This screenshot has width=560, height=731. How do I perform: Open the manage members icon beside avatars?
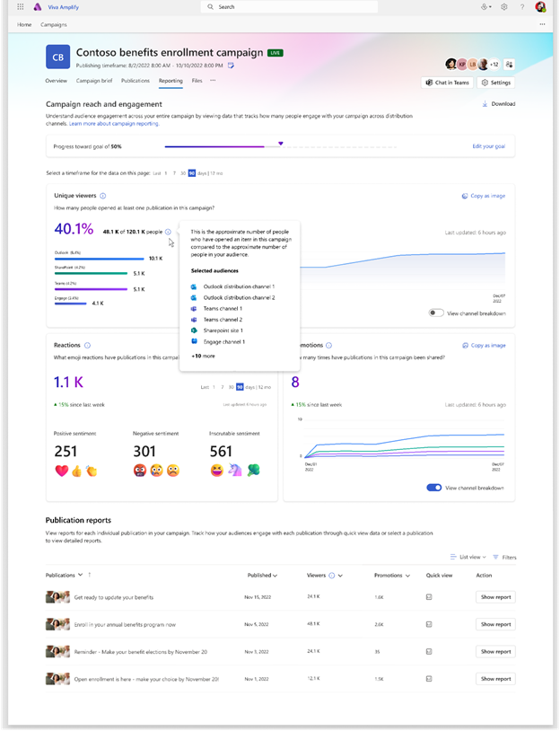click(509, 65)
